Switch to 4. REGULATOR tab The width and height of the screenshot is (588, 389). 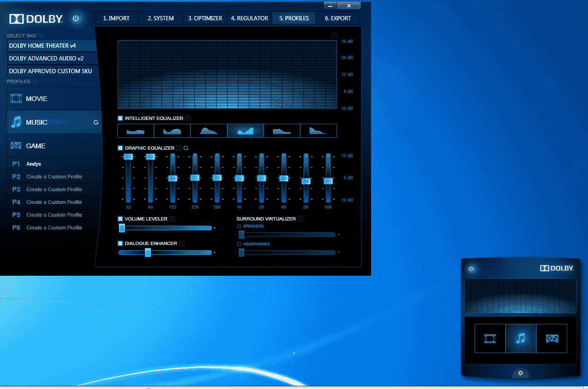point(250,18)
